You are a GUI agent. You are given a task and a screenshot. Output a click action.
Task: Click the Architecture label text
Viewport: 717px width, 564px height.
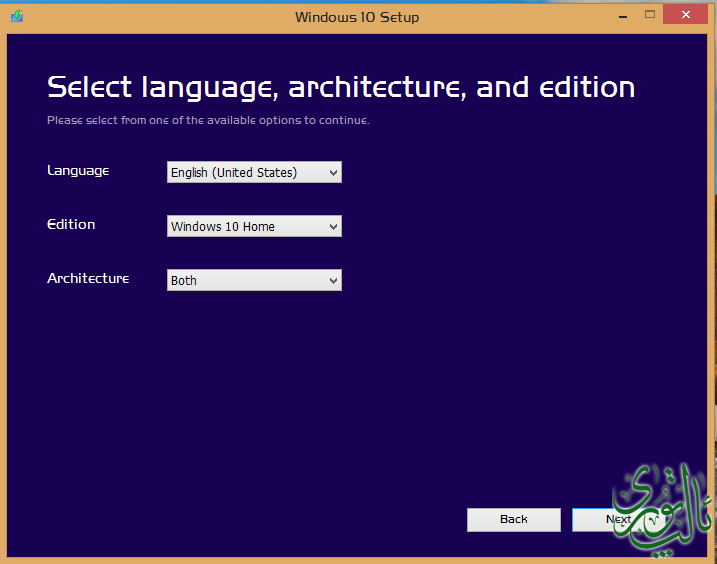88,278
